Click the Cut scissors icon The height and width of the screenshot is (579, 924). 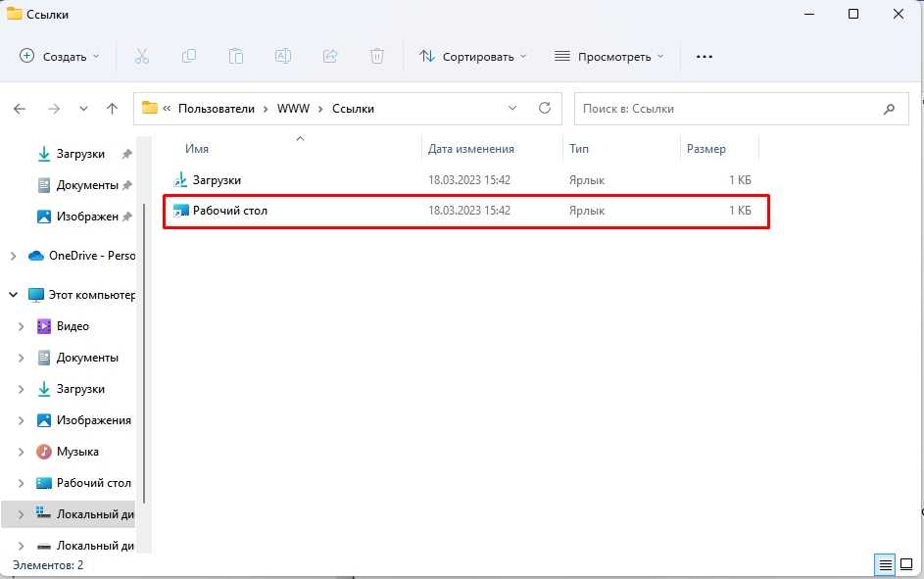point(141,57)
